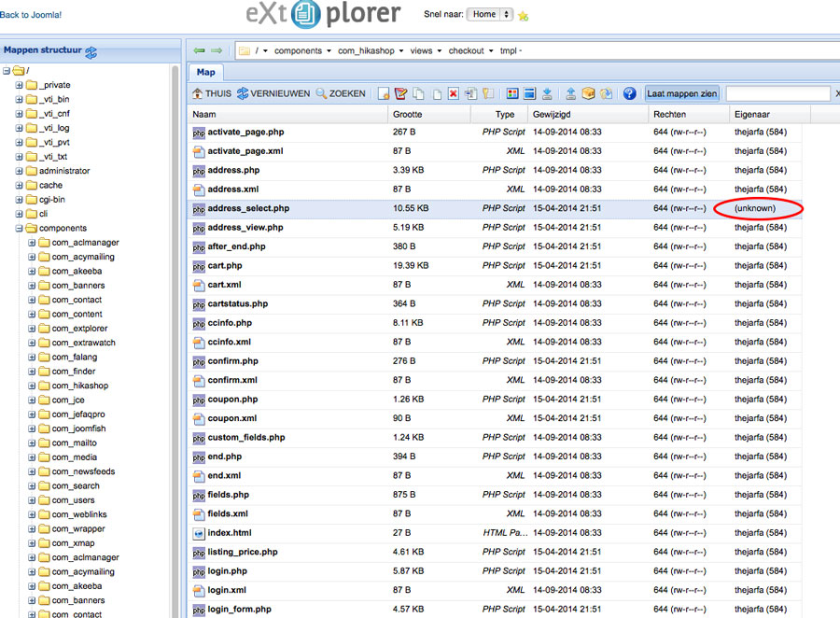Select the Map tab
Viewport: 840px width, 618px height.
coord(205,72)
